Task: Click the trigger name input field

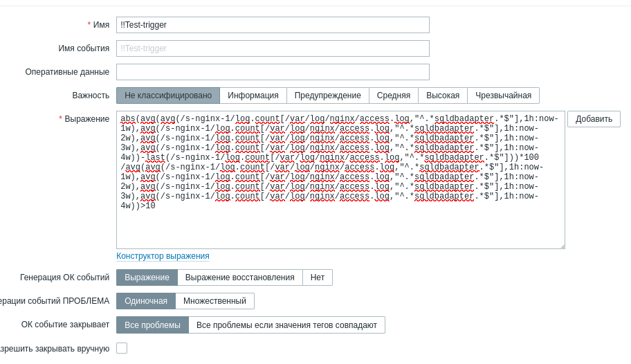Action: pos(273,25)
